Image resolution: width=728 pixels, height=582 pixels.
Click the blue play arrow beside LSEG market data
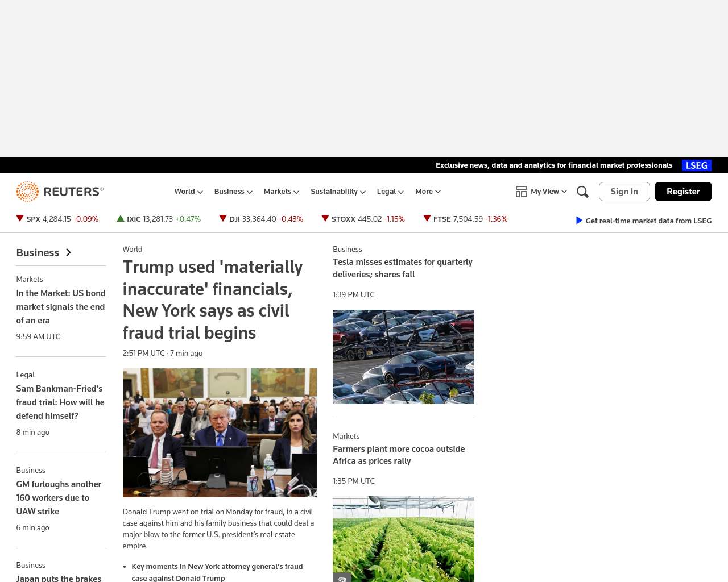579,221
